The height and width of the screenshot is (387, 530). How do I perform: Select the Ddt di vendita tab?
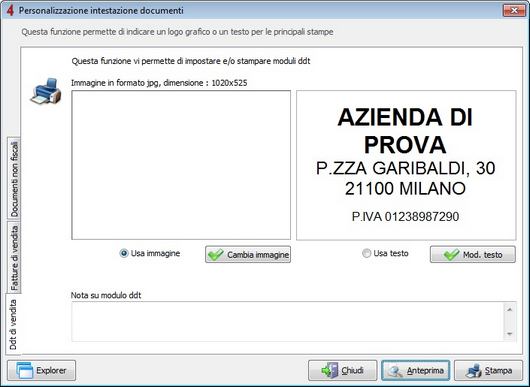[x=13, y=324]
